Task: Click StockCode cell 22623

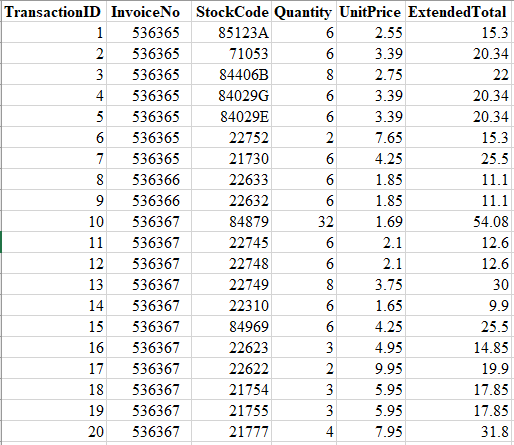Action: coord(232,348)
